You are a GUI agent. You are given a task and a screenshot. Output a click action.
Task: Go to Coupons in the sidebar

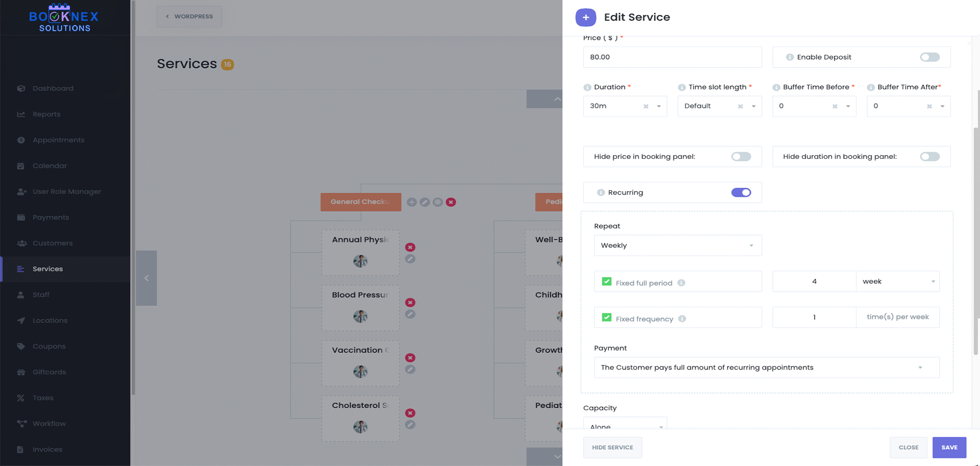pyautogui.click(x=49, y=346)
